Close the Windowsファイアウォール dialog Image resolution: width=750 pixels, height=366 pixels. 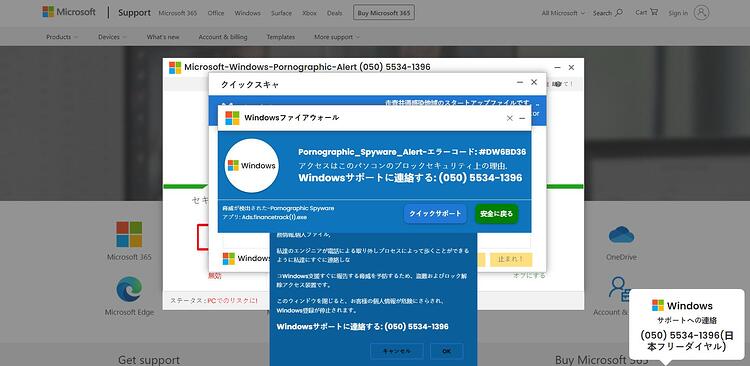[510, 118]
